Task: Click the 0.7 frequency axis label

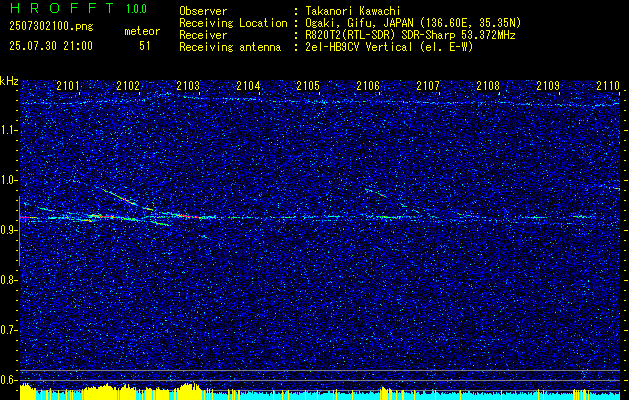Action: pos(8,330)
